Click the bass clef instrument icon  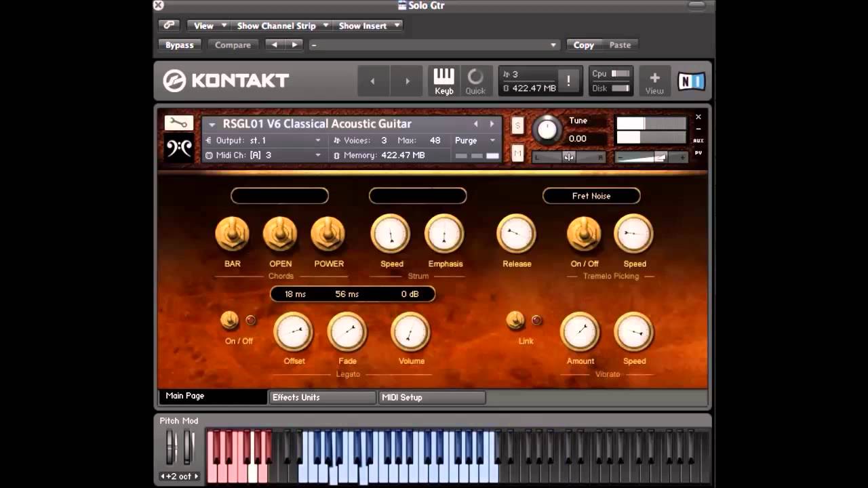pyautogui.click(x=179, y=148)
